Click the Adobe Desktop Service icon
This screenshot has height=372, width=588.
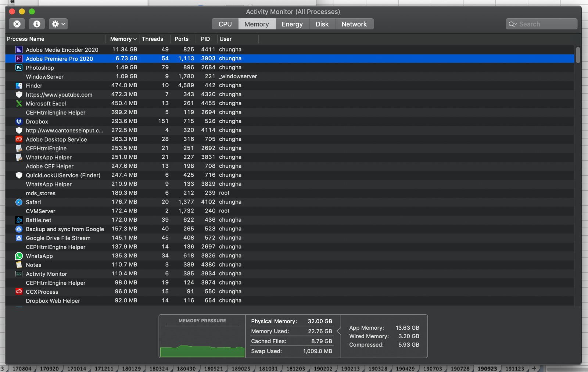click(19, 139)
